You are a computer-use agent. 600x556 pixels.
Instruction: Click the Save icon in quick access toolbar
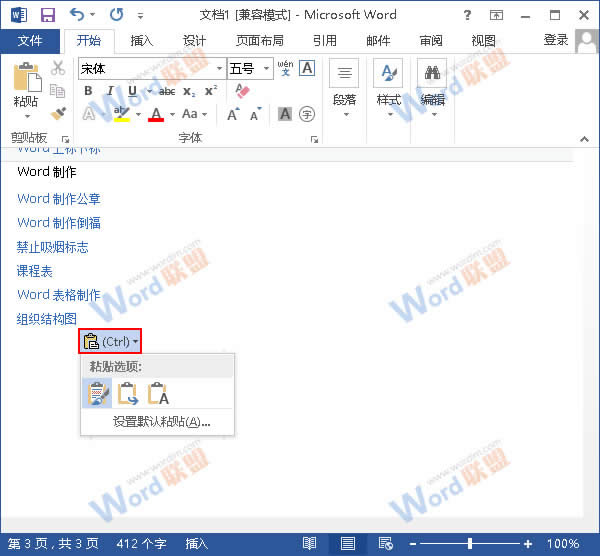[x=48, y=15]
